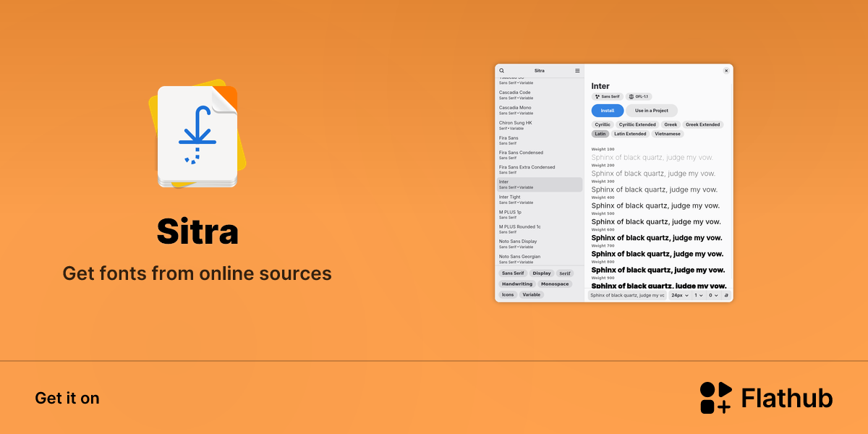Select Noto Sans Display font
Viewport: 868px width, 434px height.
click(540, 244)
